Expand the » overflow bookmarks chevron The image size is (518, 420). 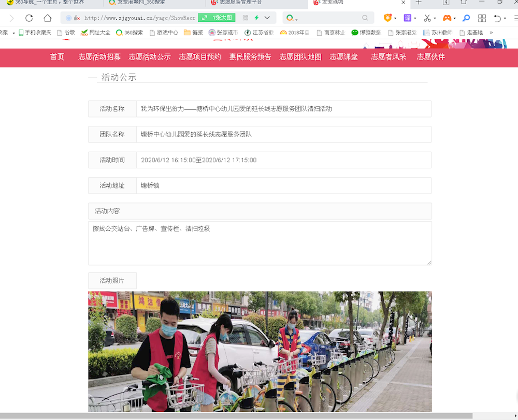(491, 32)
